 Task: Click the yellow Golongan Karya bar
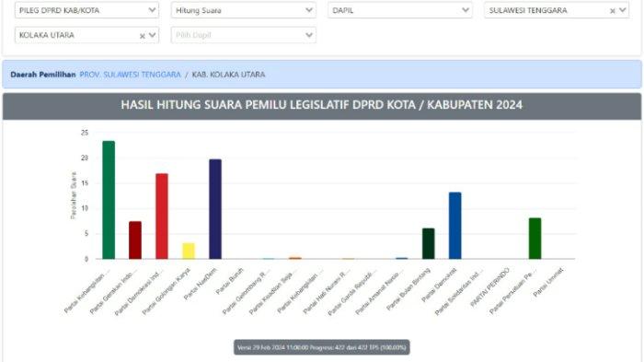click(x=189, y=251)
